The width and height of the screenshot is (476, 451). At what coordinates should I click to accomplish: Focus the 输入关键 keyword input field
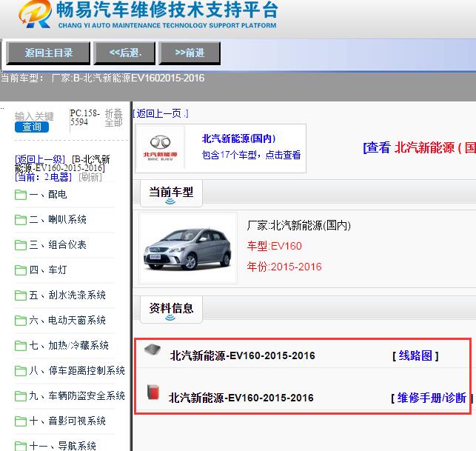tap(34, 116)
